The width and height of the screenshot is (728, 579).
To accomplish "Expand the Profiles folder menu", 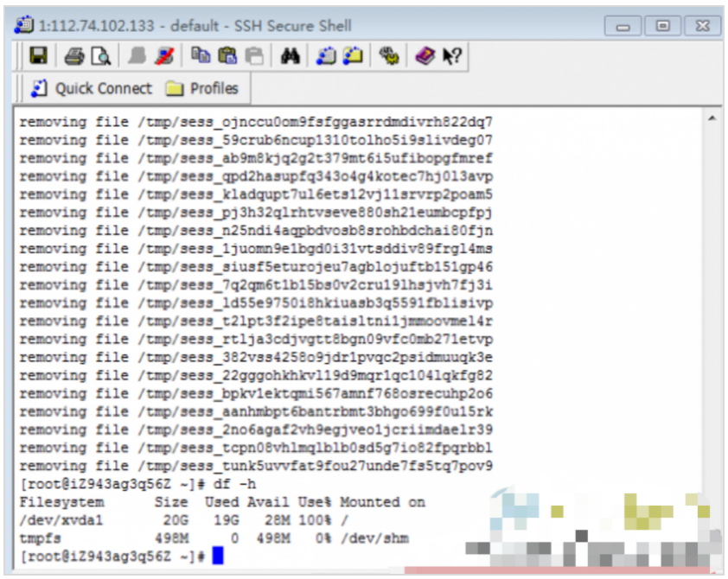I will (201, 89).
